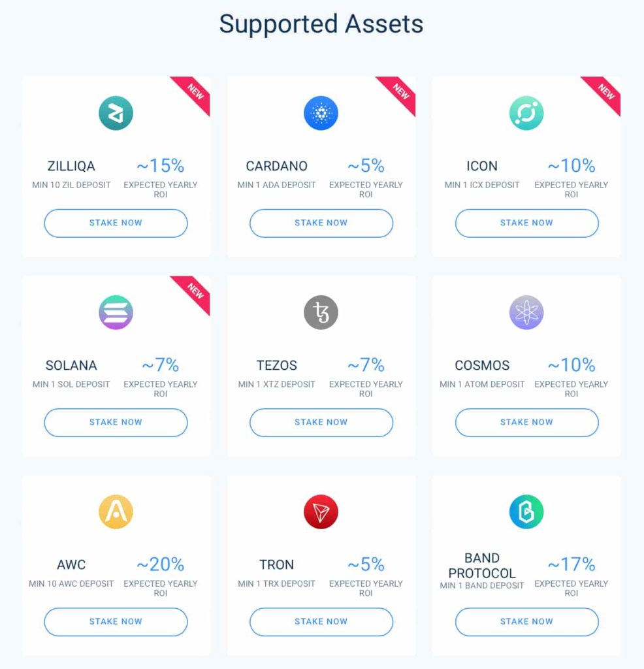Click Stake Now on the Tezos card
Image resolution: width=644 pixels, height=669 pixels.
[x=321, y=422]
